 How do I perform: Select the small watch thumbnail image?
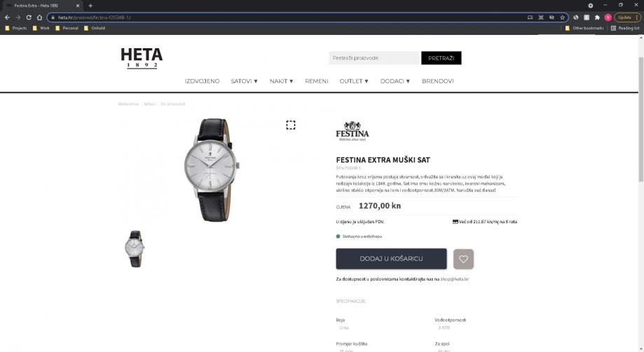tap(135, 249)
